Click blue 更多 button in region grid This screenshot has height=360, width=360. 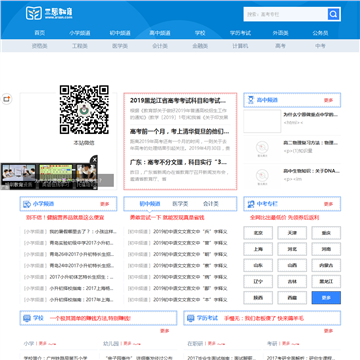coord(326,298)
